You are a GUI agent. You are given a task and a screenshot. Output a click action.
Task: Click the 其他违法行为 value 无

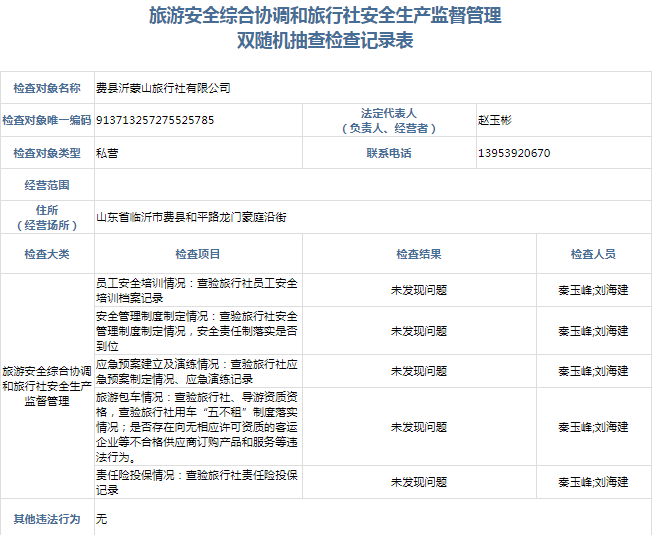pyautogui.click(x=101, y=519)
